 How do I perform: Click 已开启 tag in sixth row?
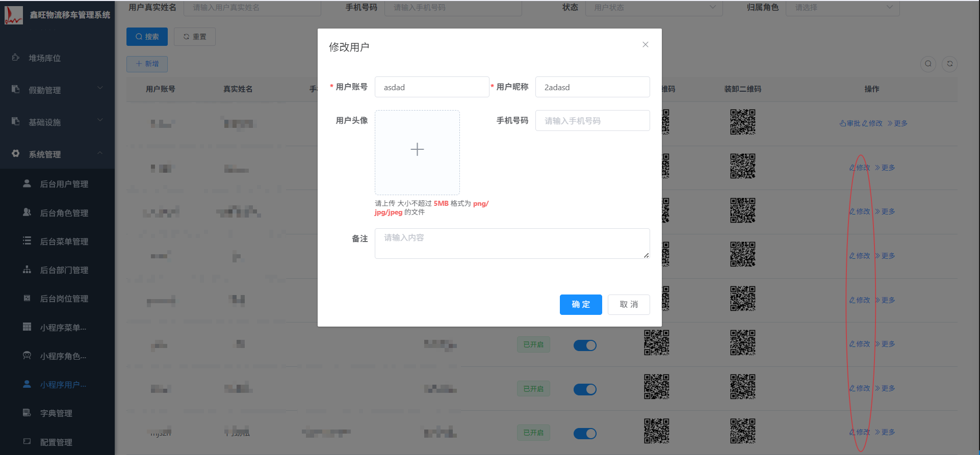[x=533, y=345]
